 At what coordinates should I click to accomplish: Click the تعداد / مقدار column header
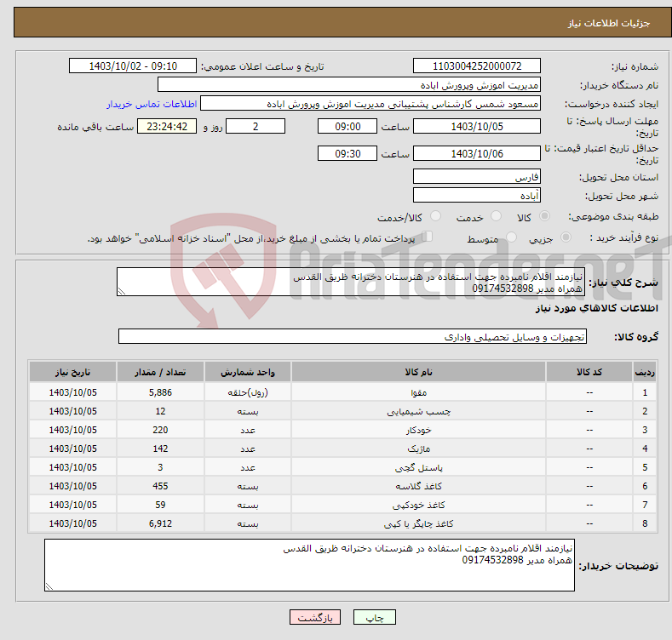coord(160,372)
